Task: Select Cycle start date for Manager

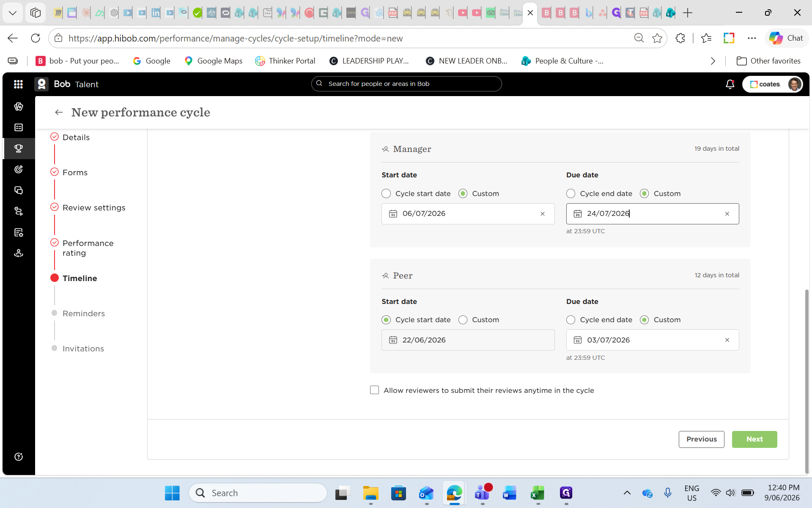Action: [386, 193]
